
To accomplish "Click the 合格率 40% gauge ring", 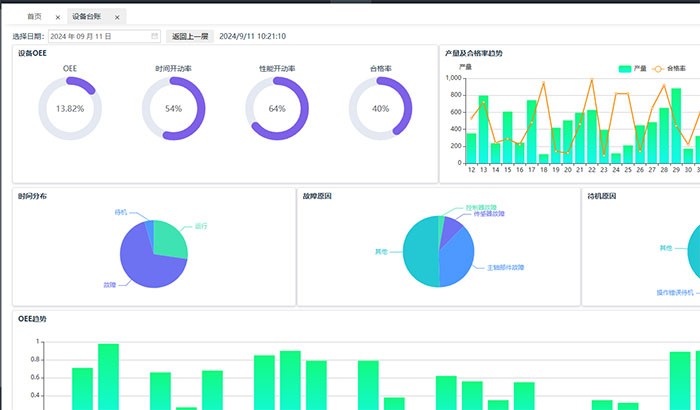I will (x=380, y=108).
